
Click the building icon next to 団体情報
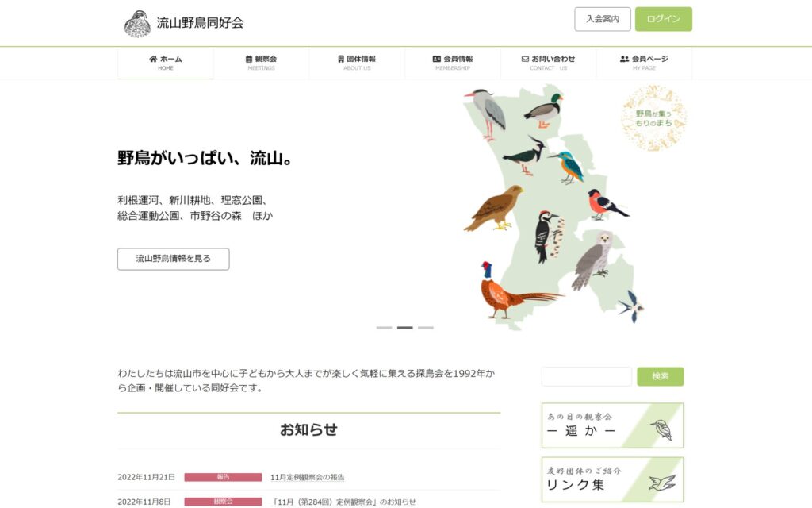(341, 59)
